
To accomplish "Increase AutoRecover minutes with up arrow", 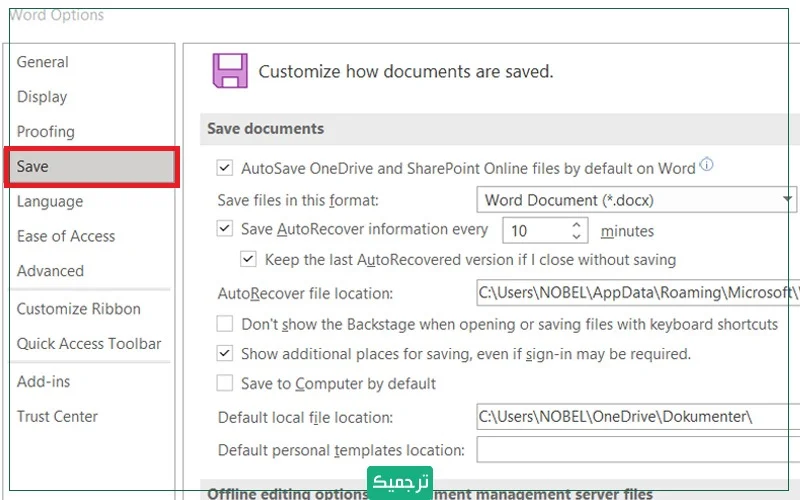I will (x=577, y=225).
